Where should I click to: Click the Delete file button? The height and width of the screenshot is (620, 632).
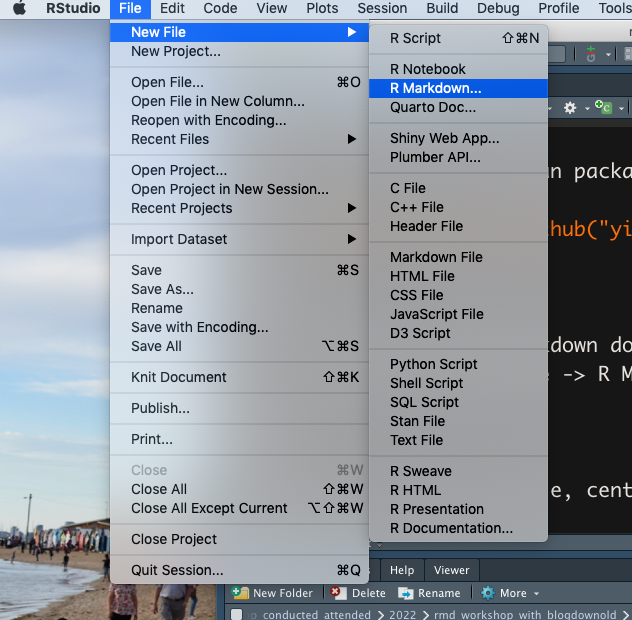[358, 593]
